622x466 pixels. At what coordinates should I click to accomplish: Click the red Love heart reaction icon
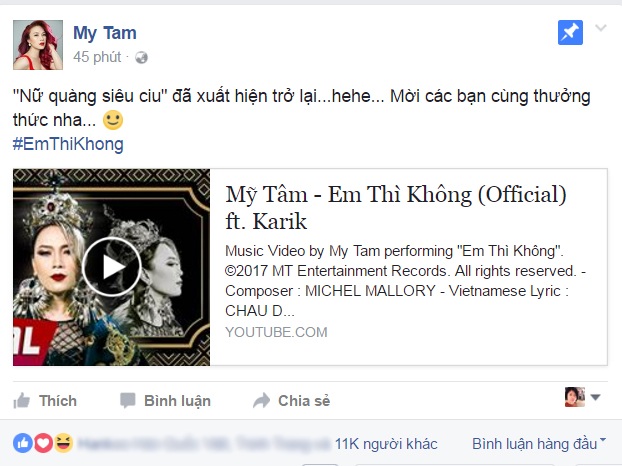pos(44,443)
